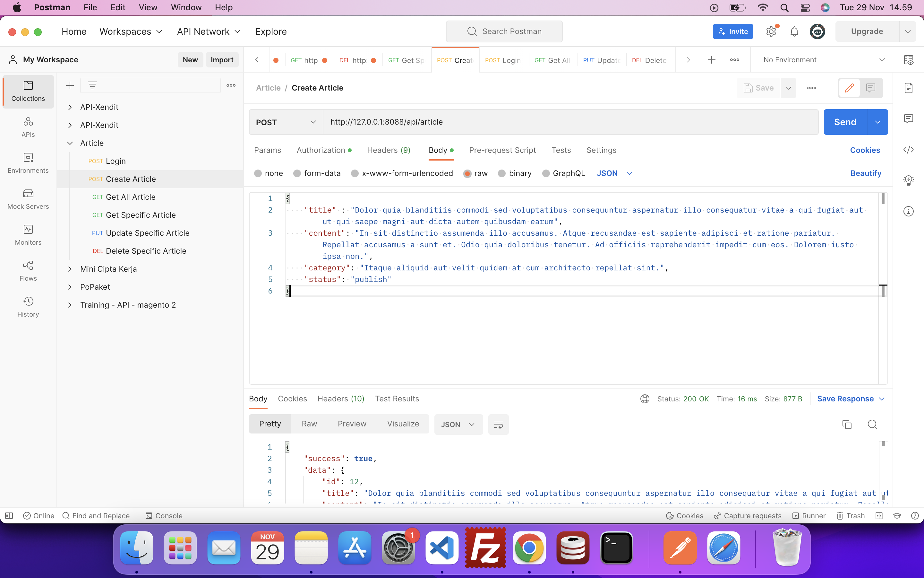Expand the PoPaket collection
The image size is (924, 578).
click(x=70, y=287)
